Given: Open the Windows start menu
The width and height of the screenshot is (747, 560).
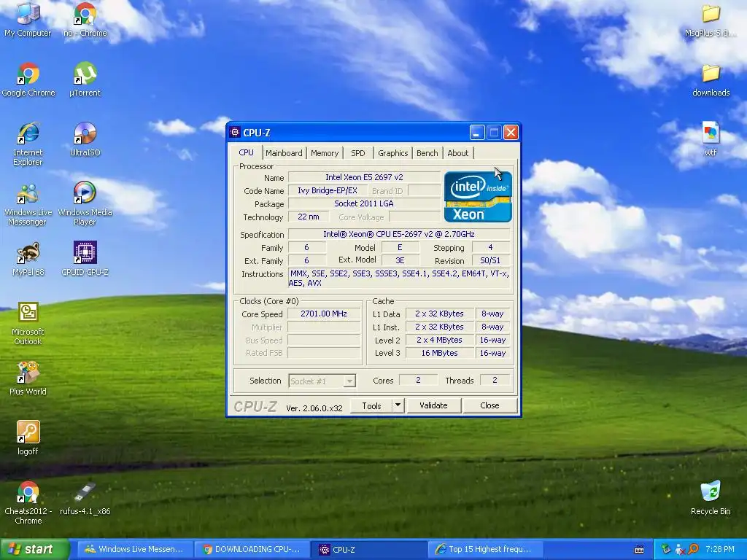Looking at the screenshot, I should pos(34,549).
